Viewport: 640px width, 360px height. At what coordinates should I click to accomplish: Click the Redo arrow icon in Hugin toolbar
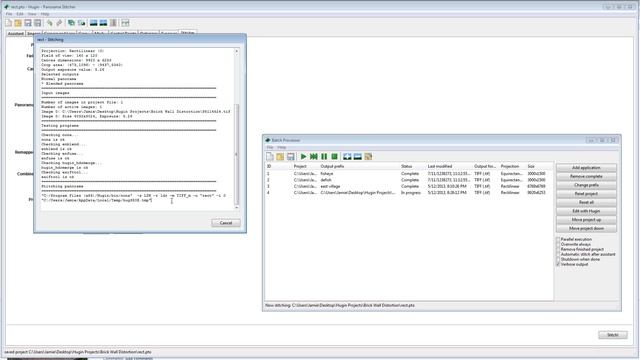tap(59, 23)
